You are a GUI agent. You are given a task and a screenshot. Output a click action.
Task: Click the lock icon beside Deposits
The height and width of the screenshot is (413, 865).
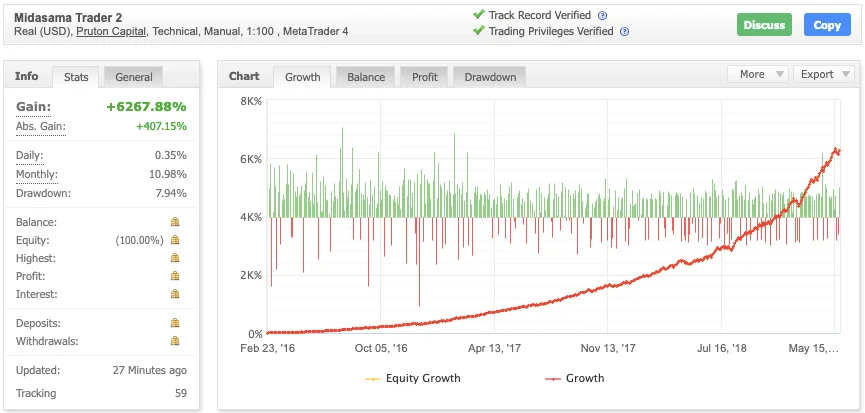click(x=175, y=323)
